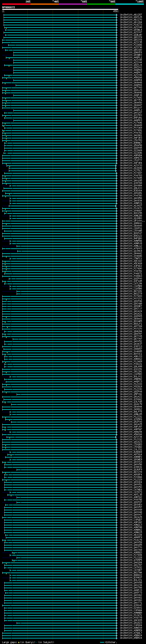Select label UniRef100_Q40185

(x=131, y=180)
